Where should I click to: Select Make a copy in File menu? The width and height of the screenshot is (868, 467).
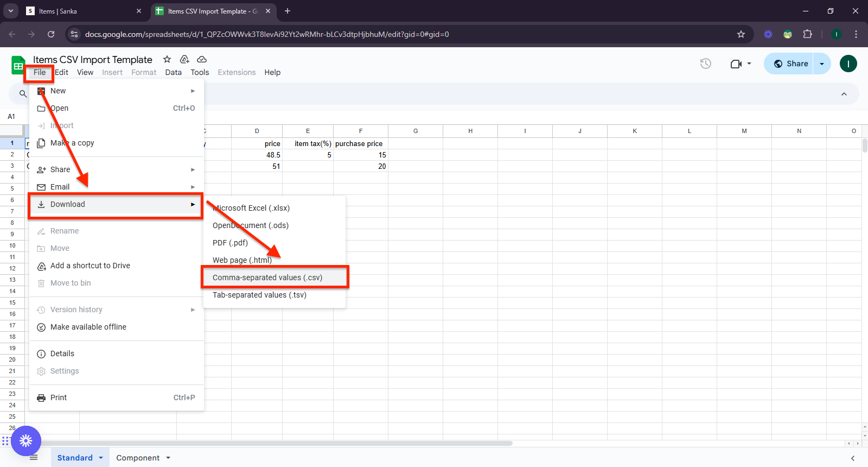[x=72, y=143]
